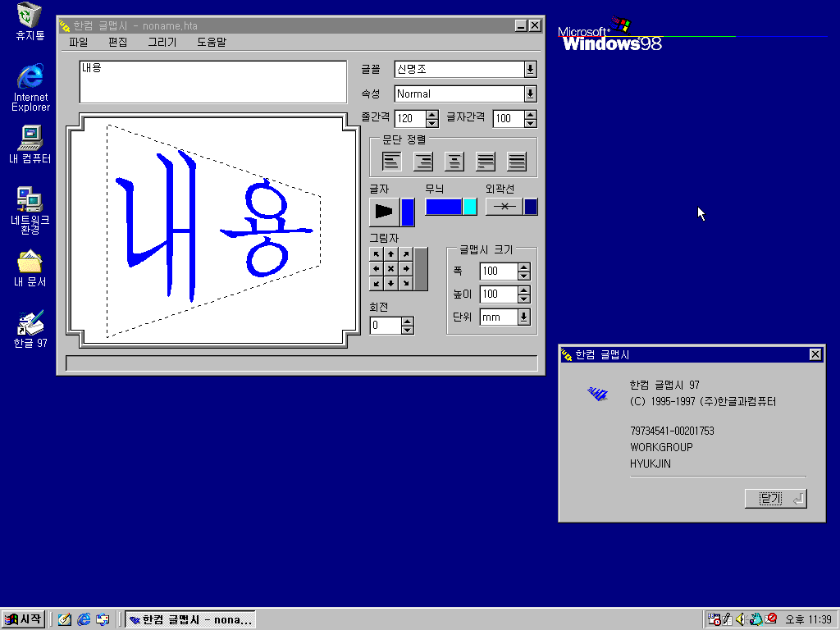Increase 글자간격 character spacing value
This screenshot has height=630, width=840.
(x=531, y=114)
